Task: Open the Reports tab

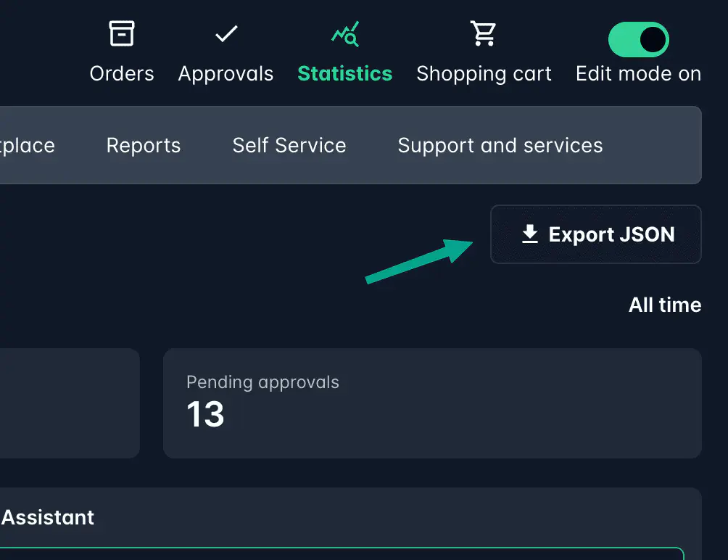Action: 143,145
